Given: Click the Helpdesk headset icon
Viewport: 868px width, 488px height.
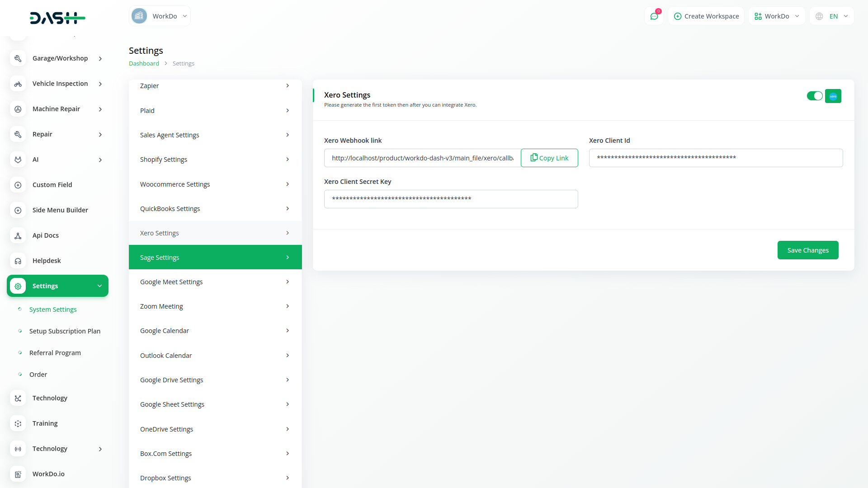Looking at the screenshot, I should tap(18, 261).
